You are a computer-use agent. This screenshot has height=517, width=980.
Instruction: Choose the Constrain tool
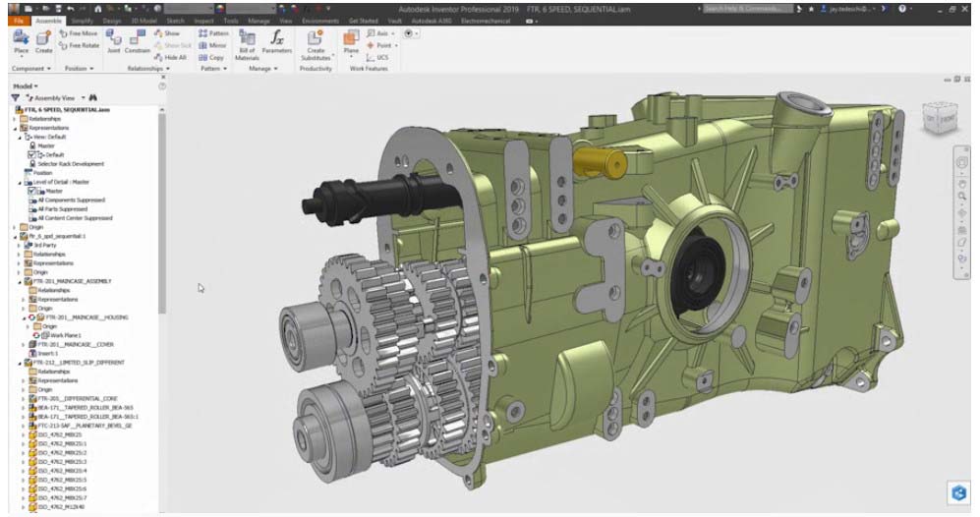[138, 40]
